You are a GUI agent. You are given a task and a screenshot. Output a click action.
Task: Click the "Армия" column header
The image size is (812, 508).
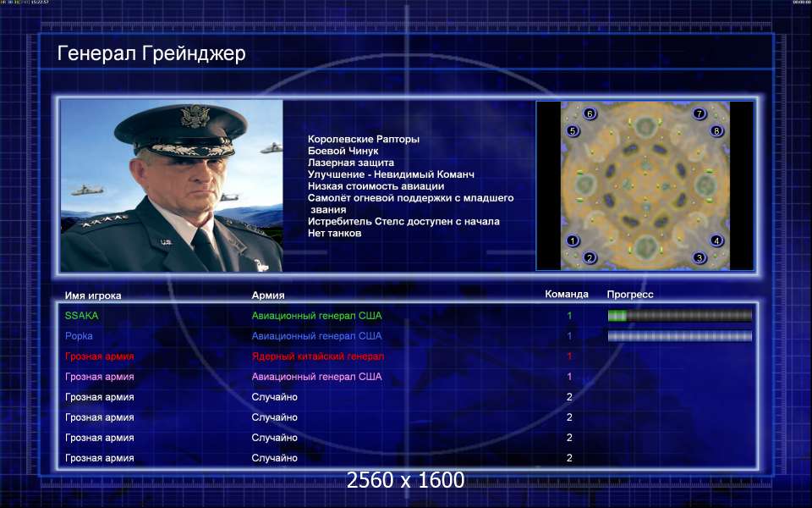tap(268, 295)
